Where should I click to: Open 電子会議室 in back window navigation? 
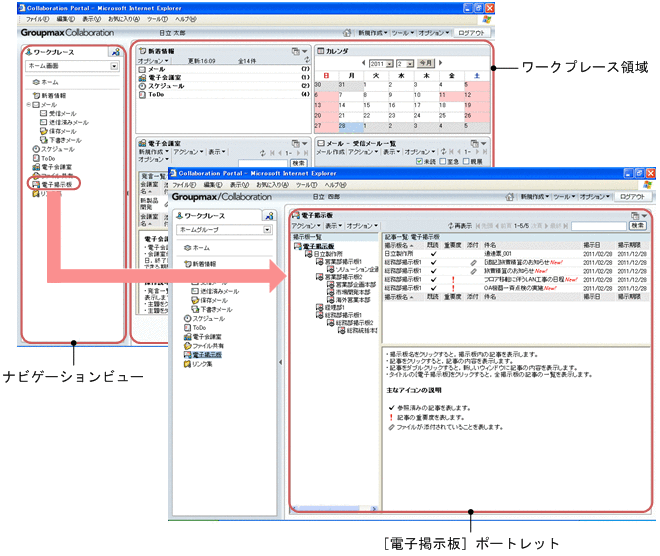click(x=52, y=167)
